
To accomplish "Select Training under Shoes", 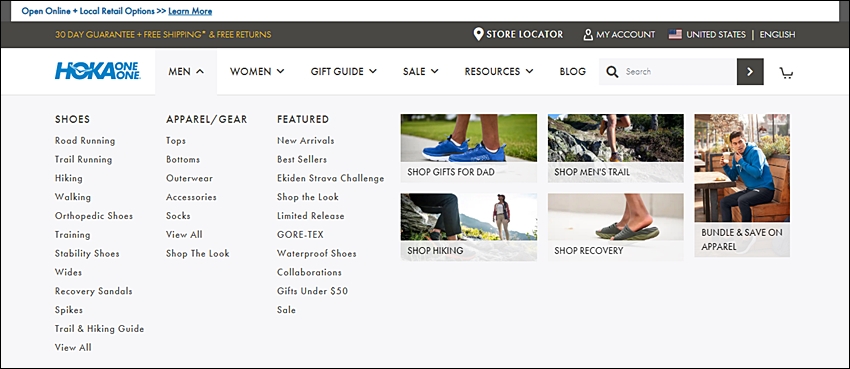I will point(73,235).
